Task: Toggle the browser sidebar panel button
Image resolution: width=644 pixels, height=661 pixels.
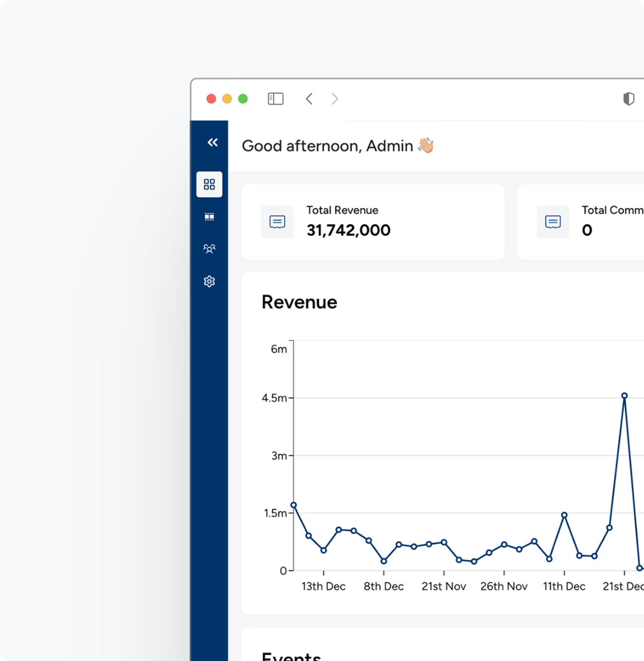Action: [275, 99]
